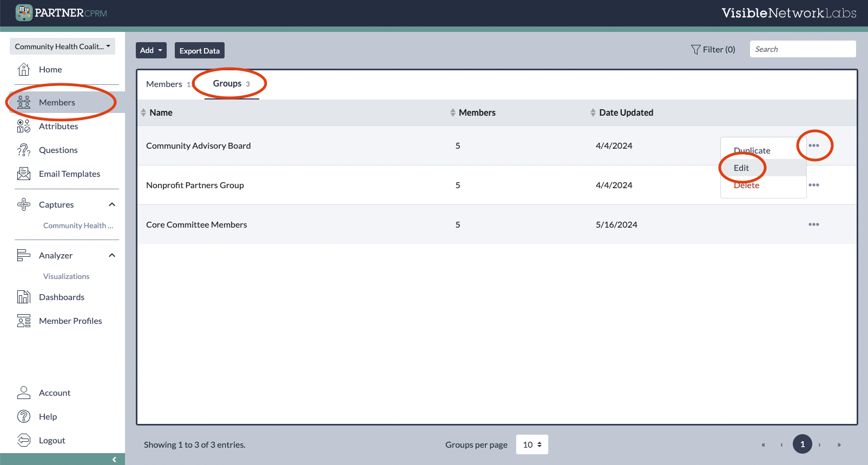Screen dimensions: 868x465
Task: Sort the table by Date Updated
Action: tap(626, 112)
